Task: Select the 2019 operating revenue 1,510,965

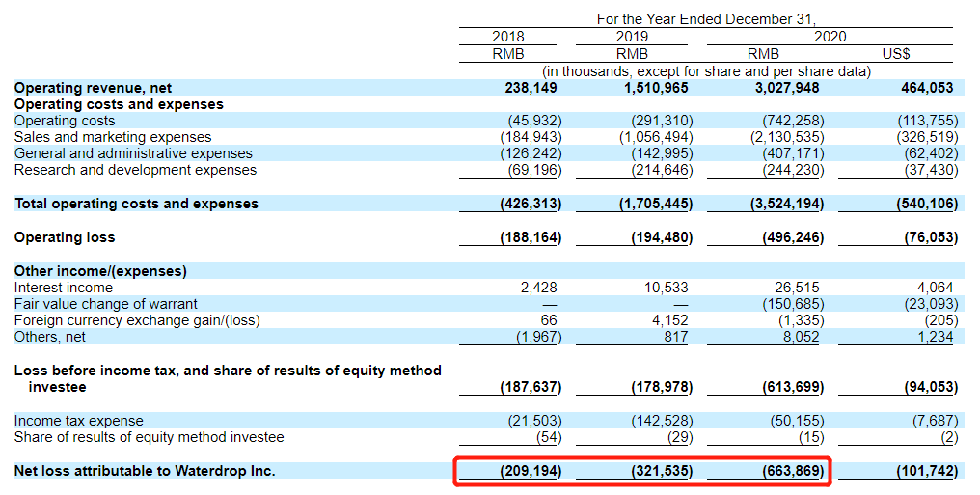Action: point(656,88)
